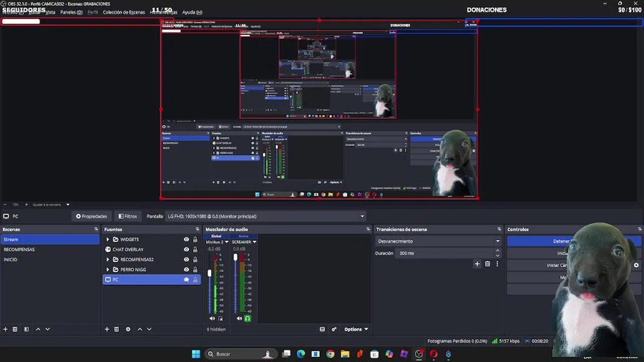Select the INICIO scene
This screenshot has width=644, height=362.
11,259
